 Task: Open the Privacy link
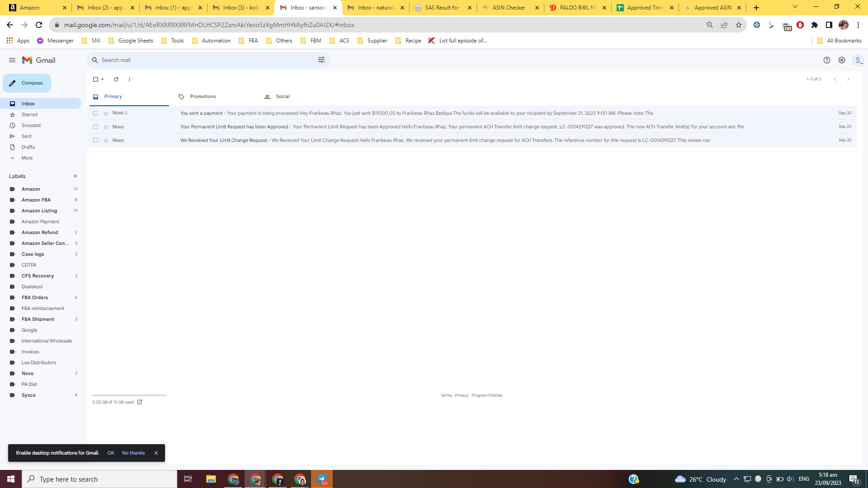462,395
